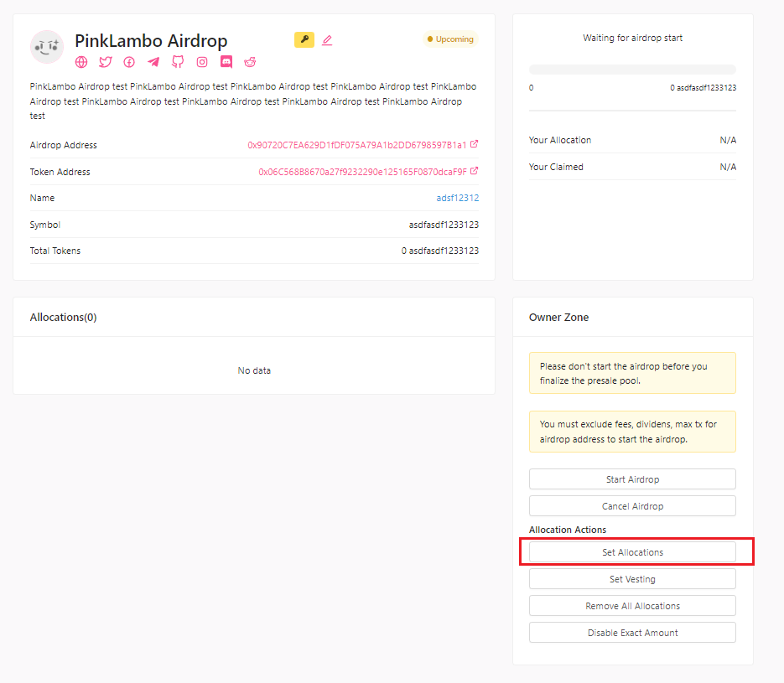Click the Set Vesting button
The image size is (784, 683).
pyautogui.click(x=632, y=579)
